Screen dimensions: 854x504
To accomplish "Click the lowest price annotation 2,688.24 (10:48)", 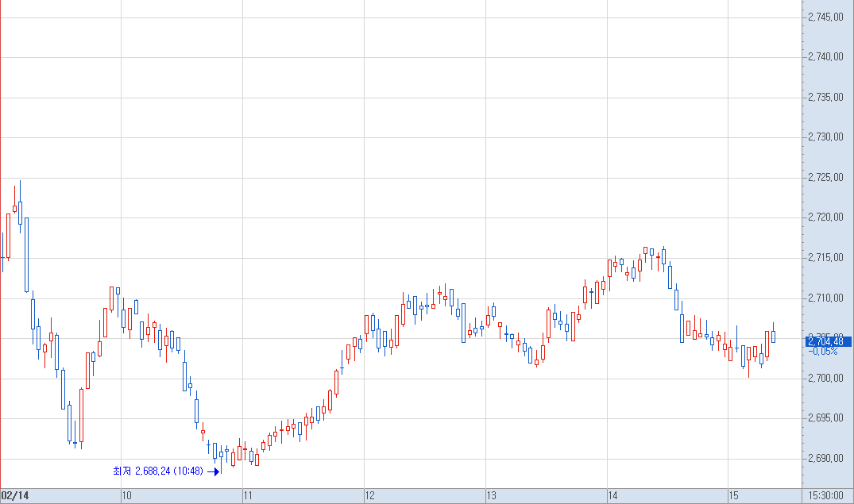I will [158, 471].
